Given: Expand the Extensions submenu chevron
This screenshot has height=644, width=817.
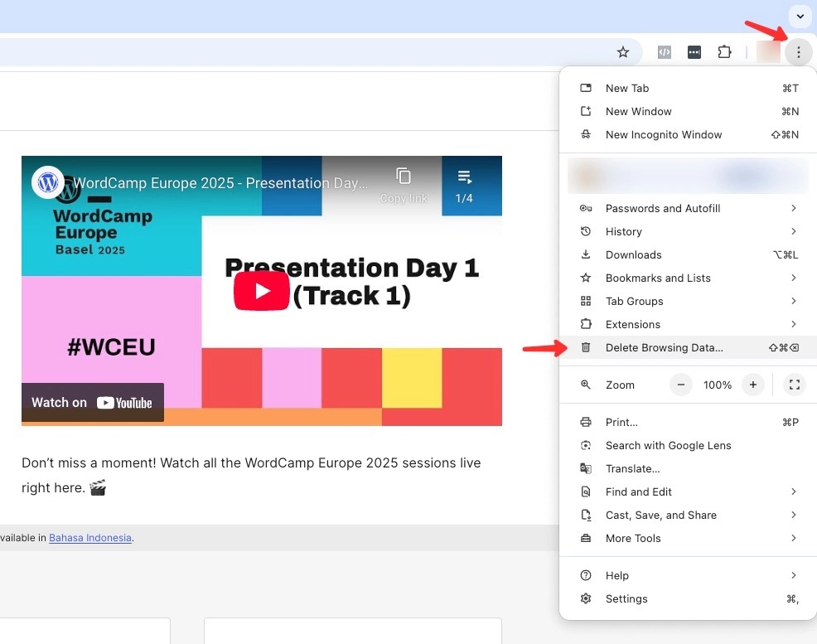Looking at the screenshot, I should pyautogui.click(x=794, y=324).
